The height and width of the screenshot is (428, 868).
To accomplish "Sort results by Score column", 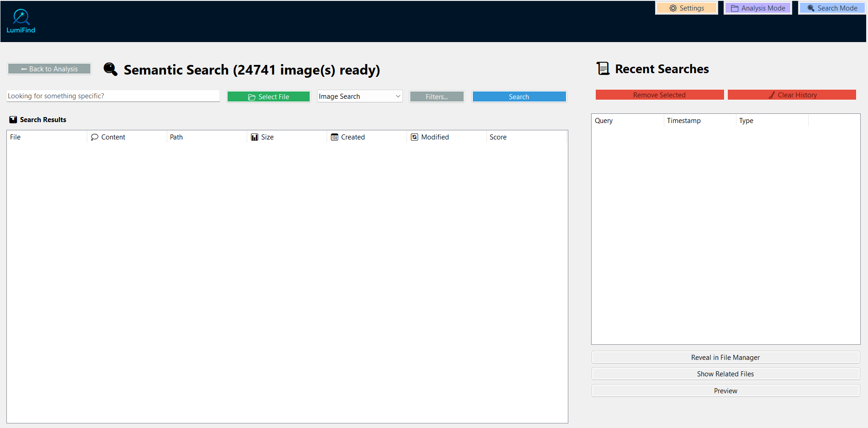I will click(527, 137).
